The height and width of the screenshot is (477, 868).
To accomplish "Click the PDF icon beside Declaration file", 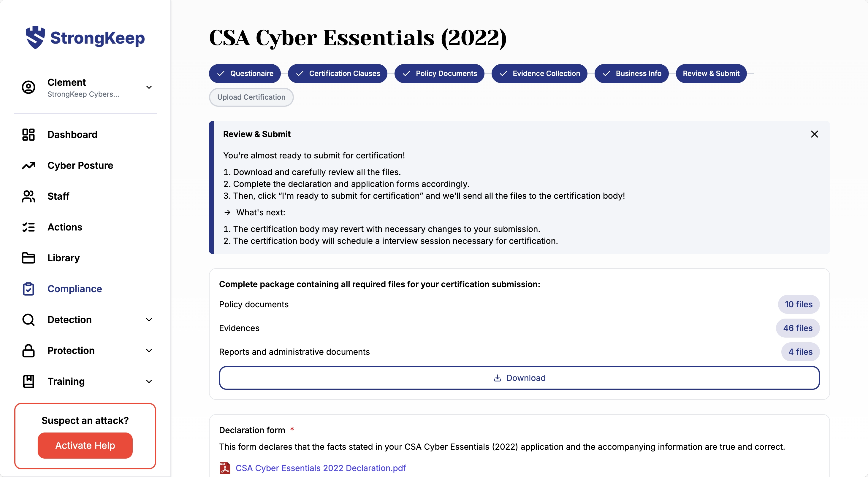I will pyautogui.click(x=225, y=468).
